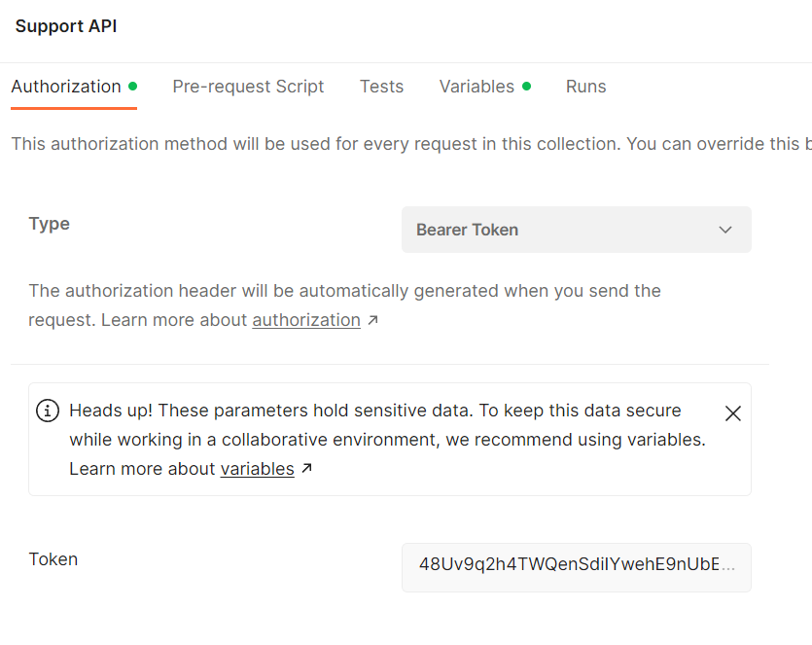Click the Support API collection name
This screenshot has width=812, height=645.
[65, 26]
